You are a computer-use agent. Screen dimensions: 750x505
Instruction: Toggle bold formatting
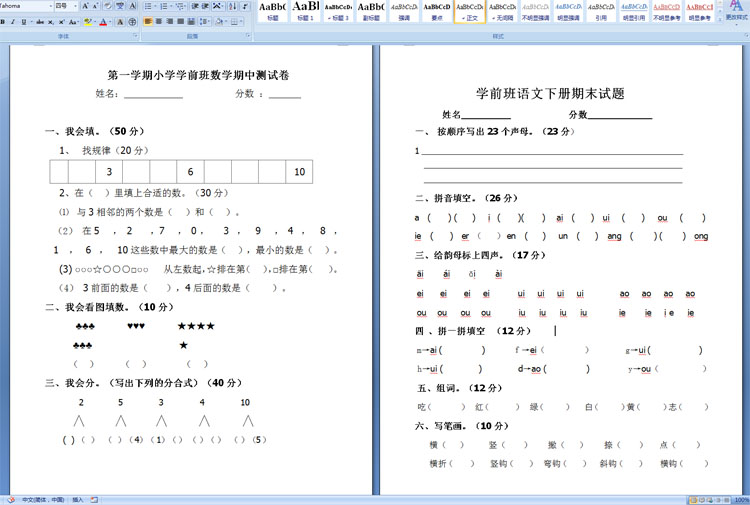point(2,22)
